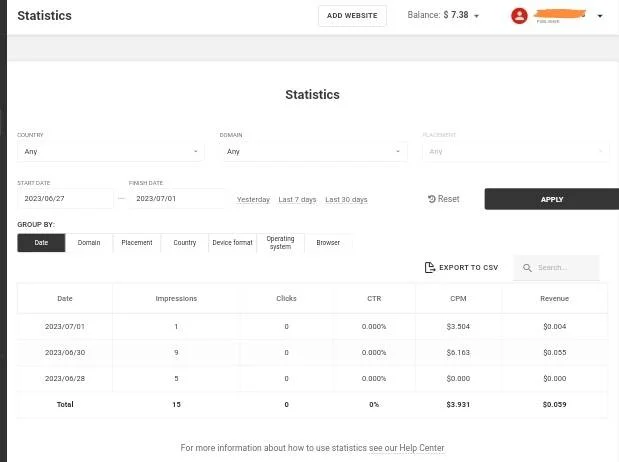The height and width of the screenshot is (462, 619).
Task: Click the red user avatar icon
Action: tap(519, 16)
